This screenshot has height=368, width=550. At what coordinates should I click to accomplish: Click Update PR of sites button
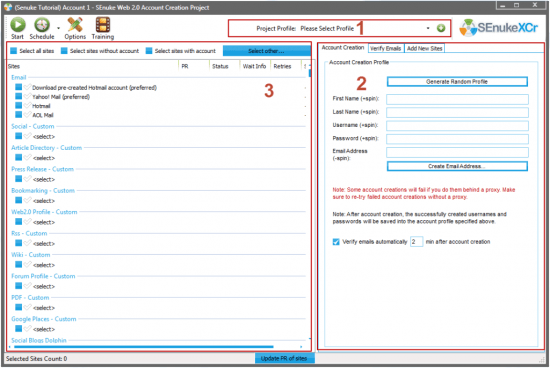[x=284, y=359]
